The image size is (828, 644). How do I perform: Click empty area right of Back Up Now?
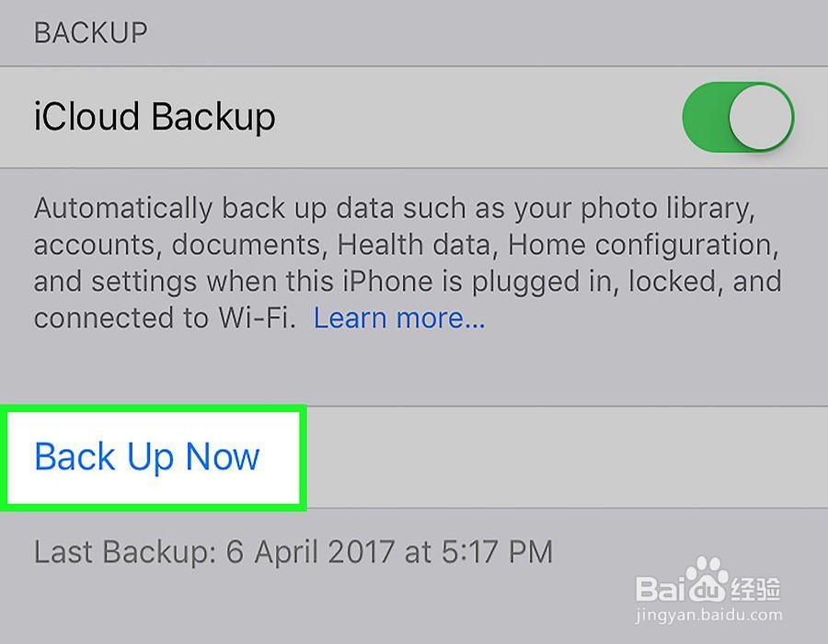(561, 457)
